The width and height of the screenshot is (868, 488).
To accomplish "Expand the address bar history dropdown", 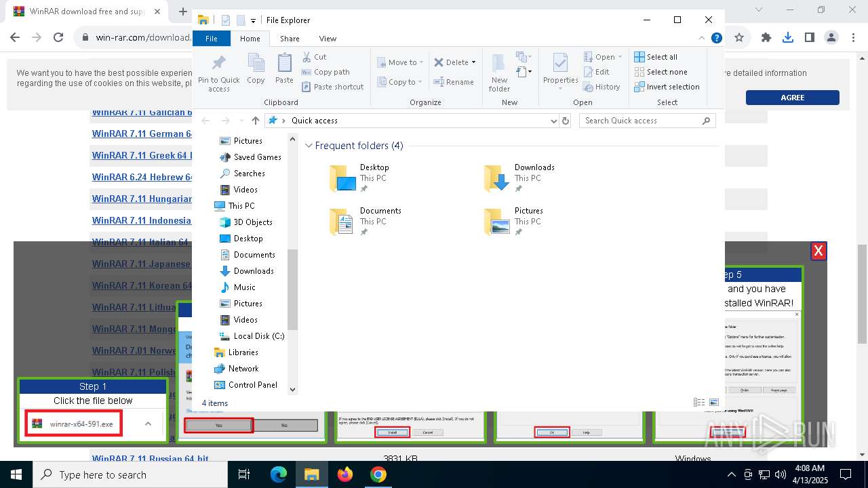I will [x=554, y=121].
